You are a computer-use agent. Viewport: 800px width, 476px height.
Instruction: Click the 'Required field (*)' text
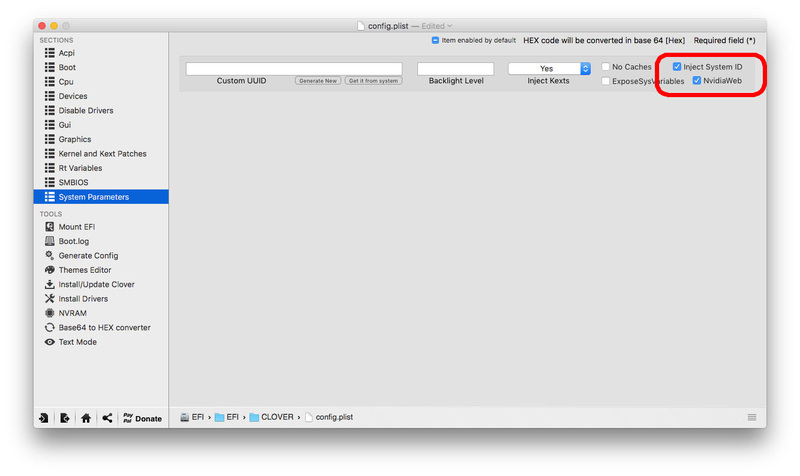pos(724,40)
